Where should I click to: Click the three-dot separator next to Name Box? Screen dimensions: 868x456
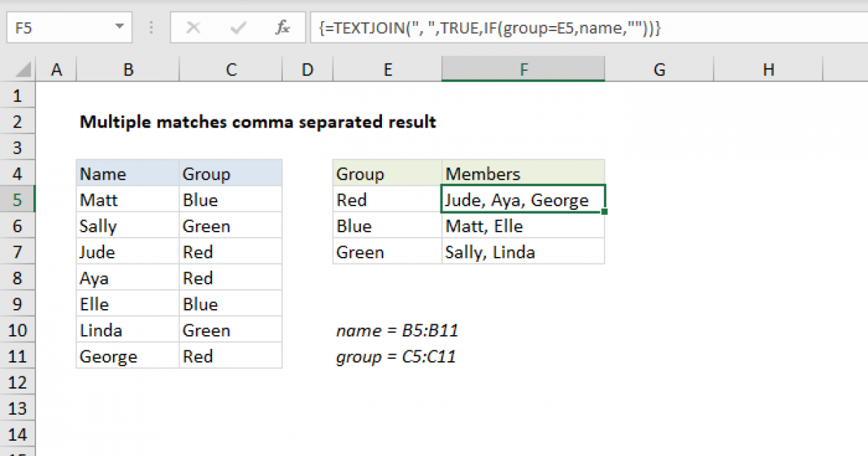click(150, 28)
